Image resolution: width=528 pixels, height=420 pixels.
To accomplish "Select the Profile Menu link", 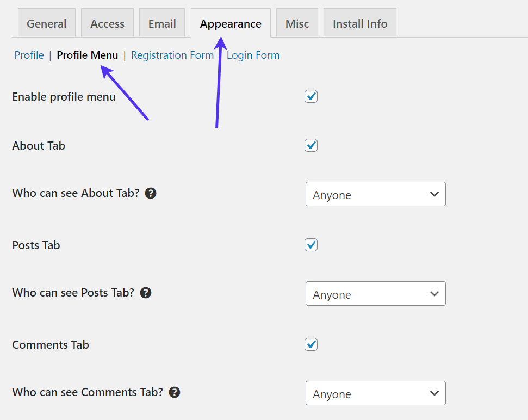I will [x=88, y=55].
